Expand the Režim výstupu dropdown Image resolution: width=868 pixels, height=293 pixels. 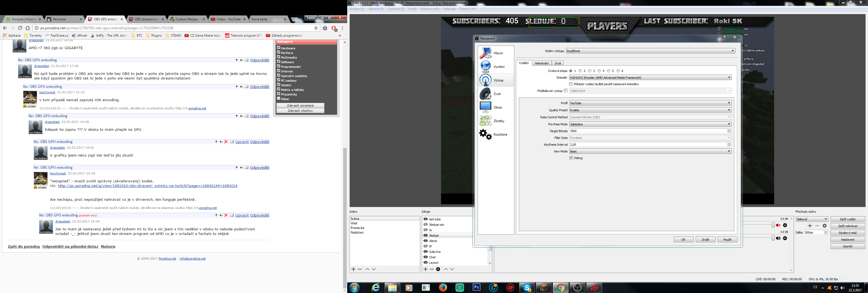click(x=650, y=51)
